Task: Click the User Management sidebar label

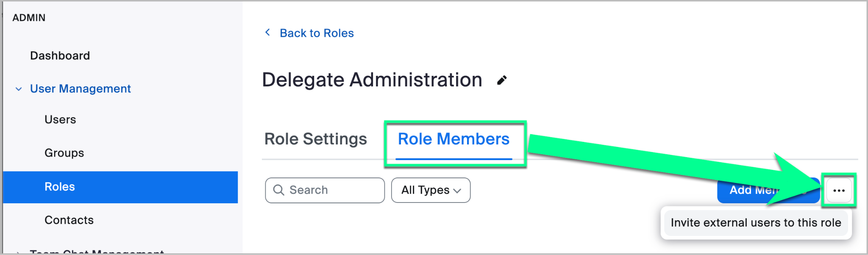Action: click(80, 89)
